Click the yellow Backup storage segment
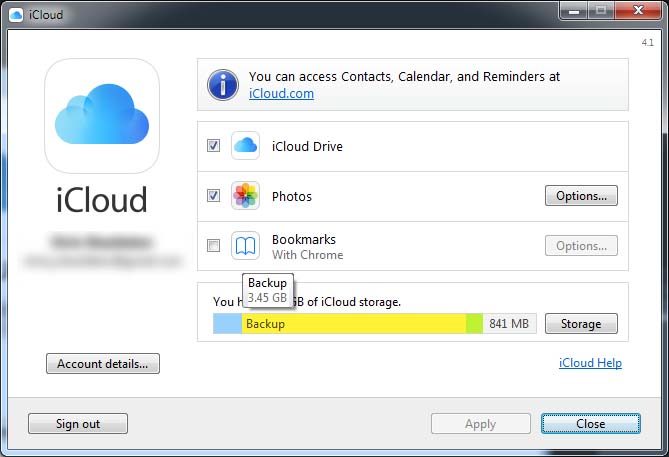The image size is (669, 457). tap(354, 323)
